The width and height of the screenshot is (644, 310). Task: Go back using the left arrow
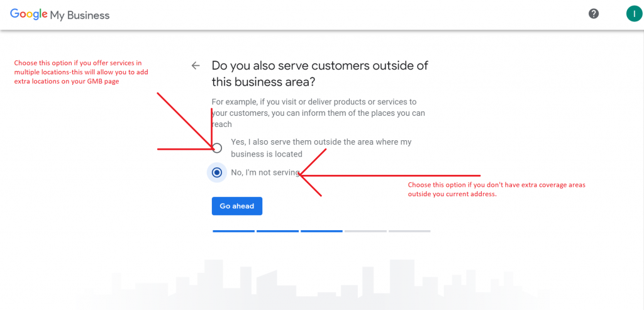coord(196,65)
